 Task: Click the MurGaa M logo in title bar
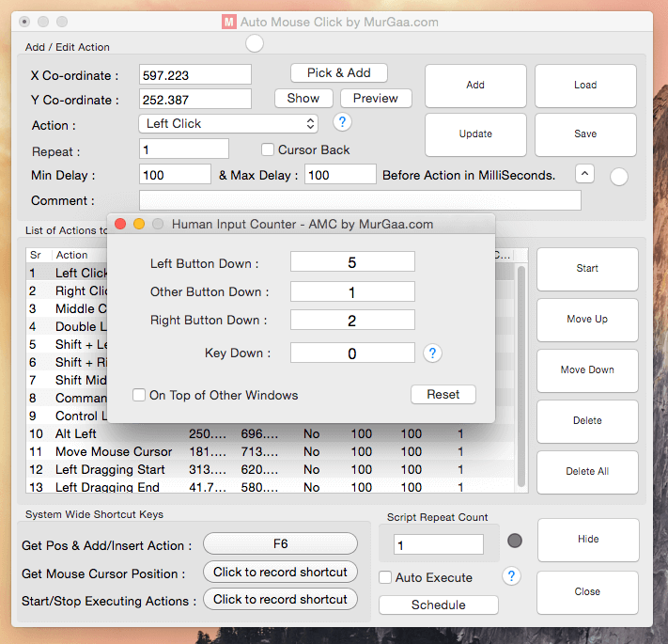(x=228, y=22)
